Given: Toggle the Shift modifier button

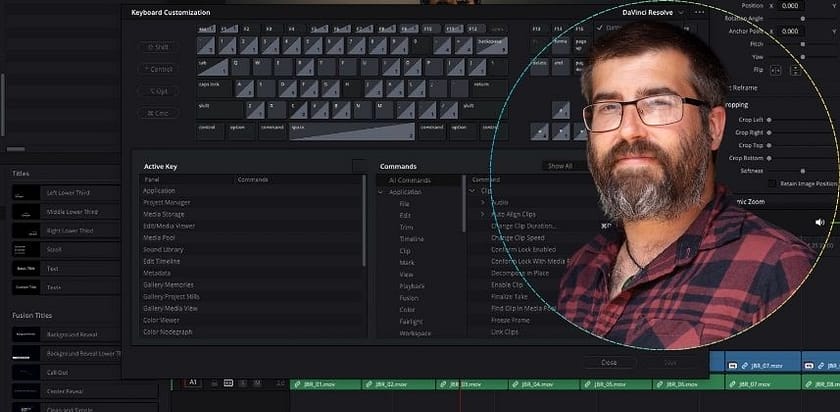Looking at the screenshot, I should click(159, 47).
